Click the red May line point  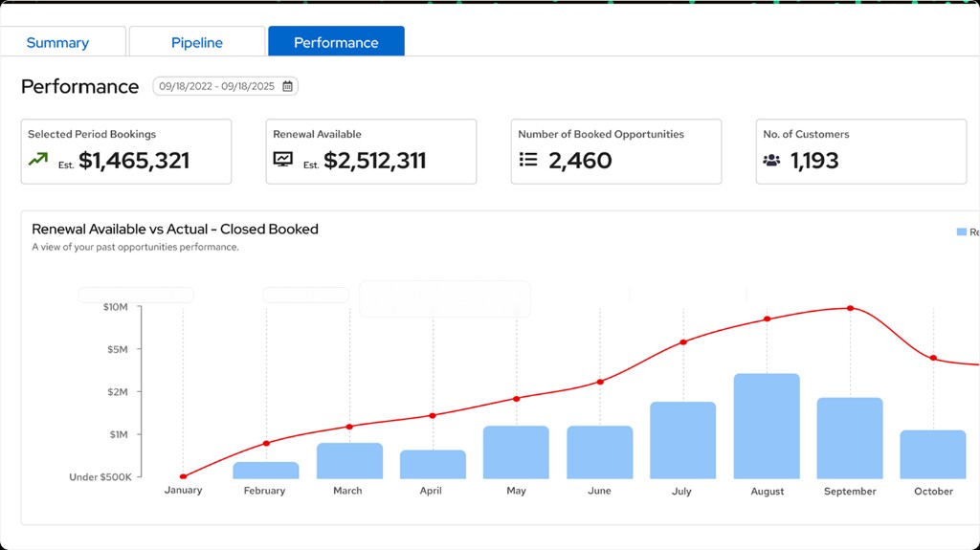click(x=516, y=399)
